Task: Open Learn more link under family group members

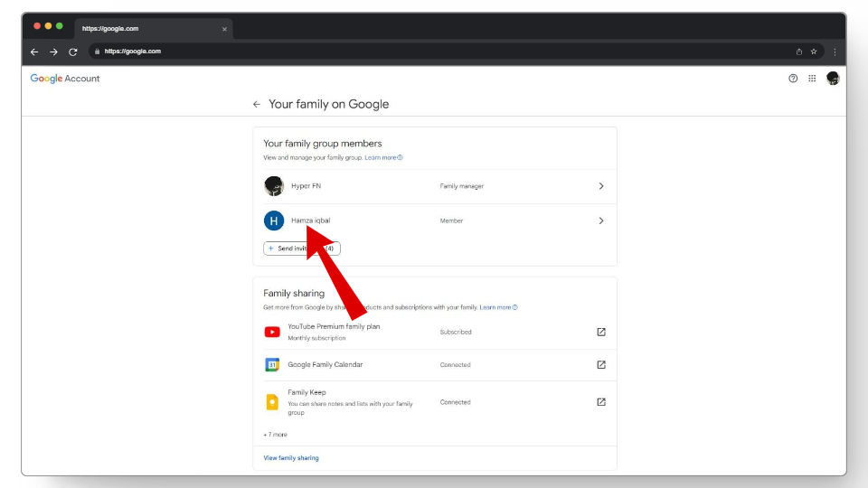Action: pos(383,157)
